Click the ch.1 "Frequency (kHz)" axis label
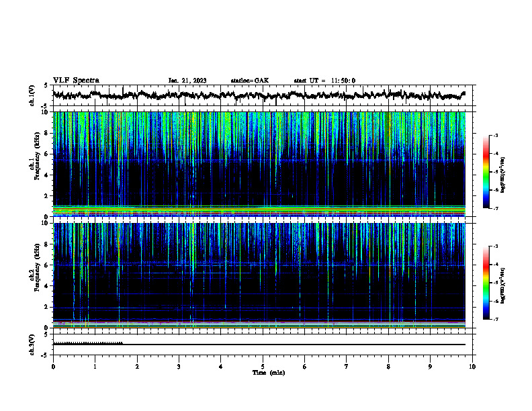 [x=38, y=156]
